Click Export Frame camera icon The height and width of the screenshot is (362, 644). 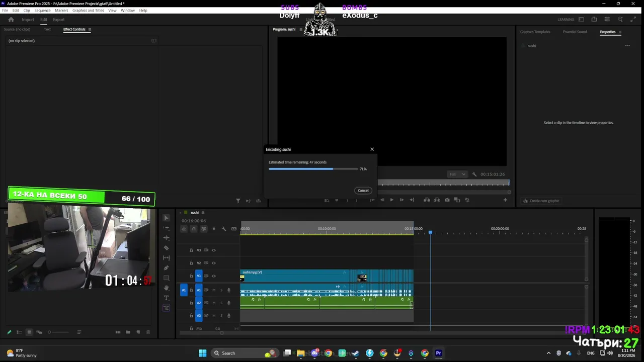pos(447,200)
